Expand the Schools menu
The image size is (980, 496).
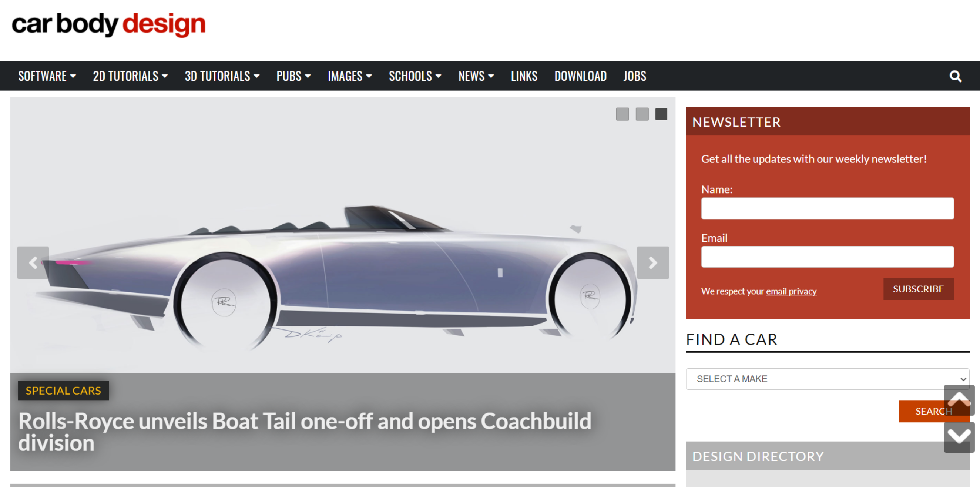[x=415, y=76]
